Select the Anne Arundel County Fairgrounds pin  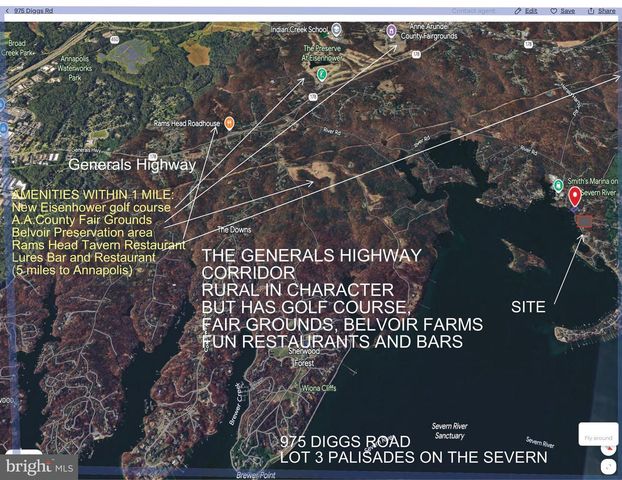pyautogui.click(x=391, y=31)
